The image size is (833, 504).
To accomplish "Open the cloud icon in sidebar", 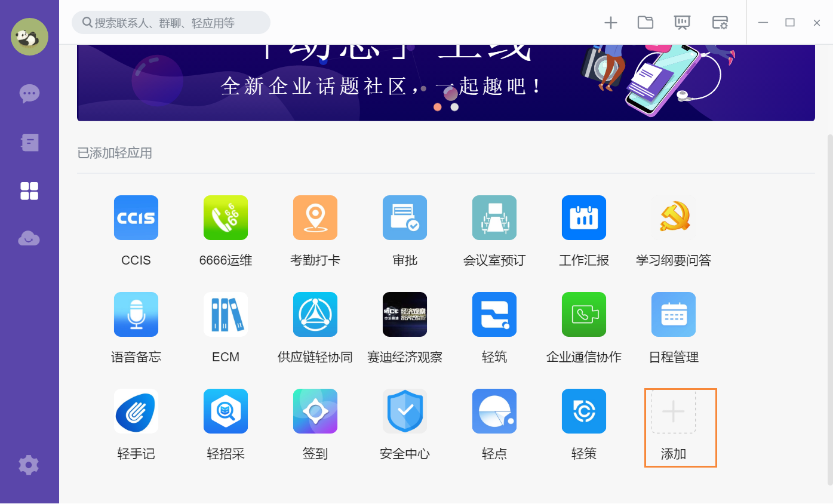I will (29, 239).
